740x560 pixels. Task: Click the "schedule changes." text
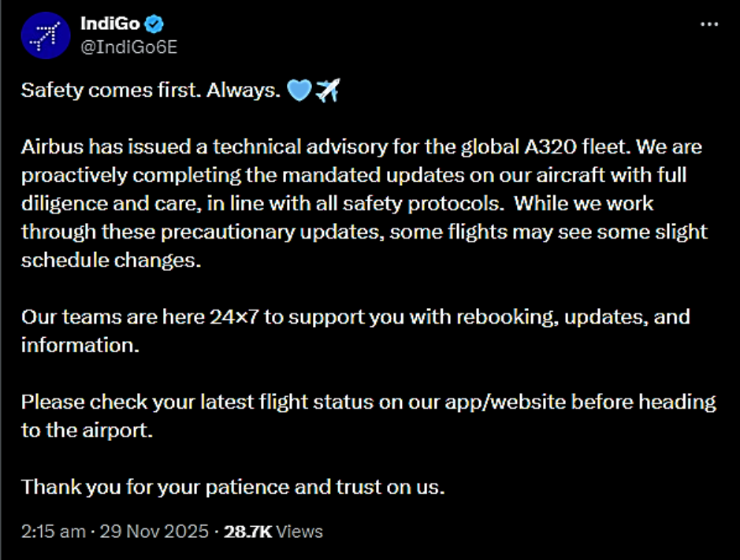112,261
